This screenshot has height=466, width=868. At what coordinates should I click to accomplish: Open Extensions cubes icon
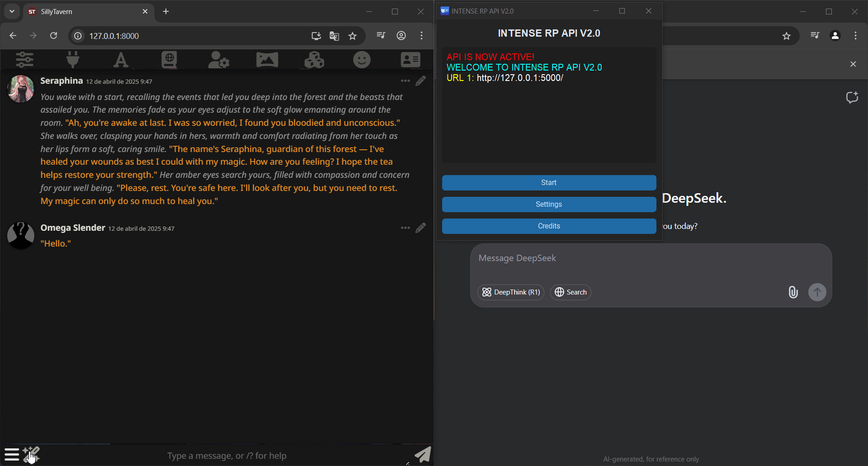(x=314, y=60)
